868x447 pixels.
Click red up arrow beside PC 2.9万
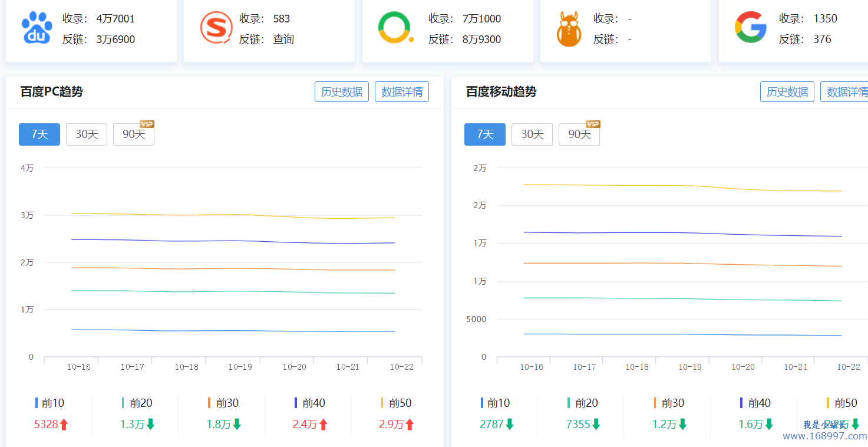tap(410, 424)
